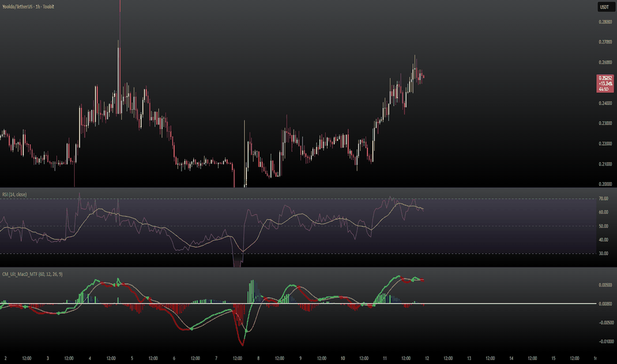
Task: Click the 0.23000 price axis label
Action: pos(605,123)
